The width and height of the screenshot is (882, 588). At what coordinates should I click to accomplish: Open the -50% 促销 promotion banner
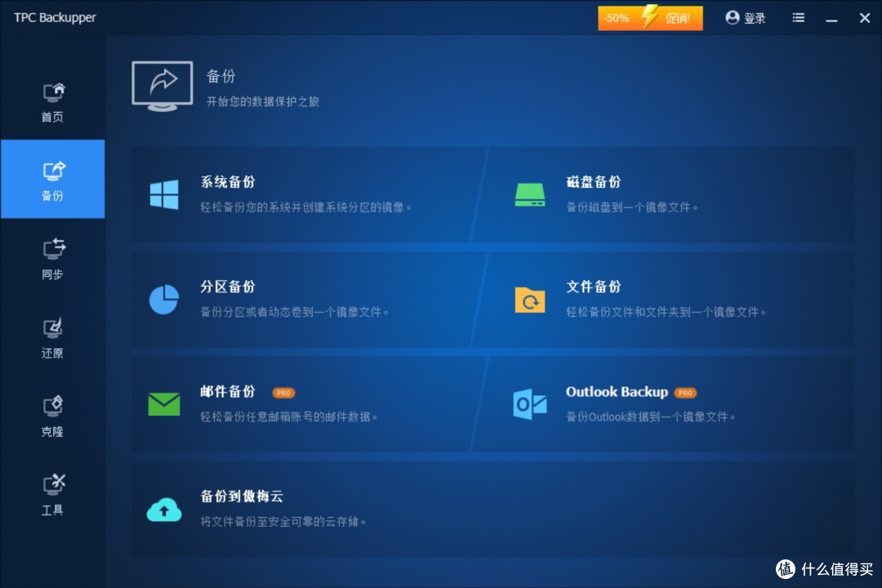click(x=650, y=18)
